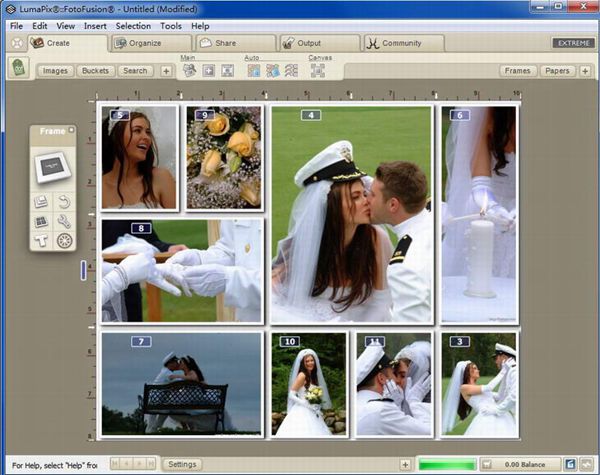
Task: Click the plus button after the Papers tab
Action: point(585,71)
